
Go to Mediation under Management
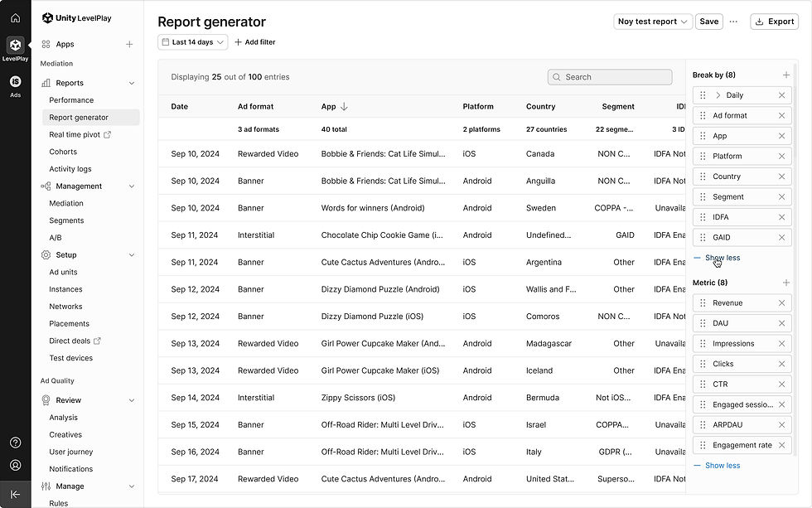pos(66,204)
